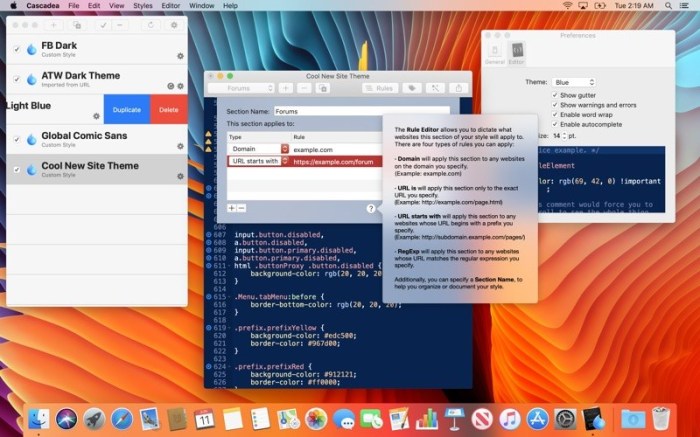
Task: Click the share icon in editor toolbar
Action: tap(459, 88)
